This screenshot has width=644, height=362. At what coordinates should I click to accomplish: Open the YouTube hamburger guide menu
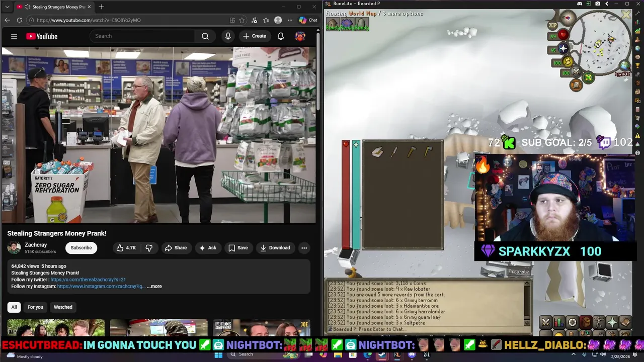tap(14, 36)
